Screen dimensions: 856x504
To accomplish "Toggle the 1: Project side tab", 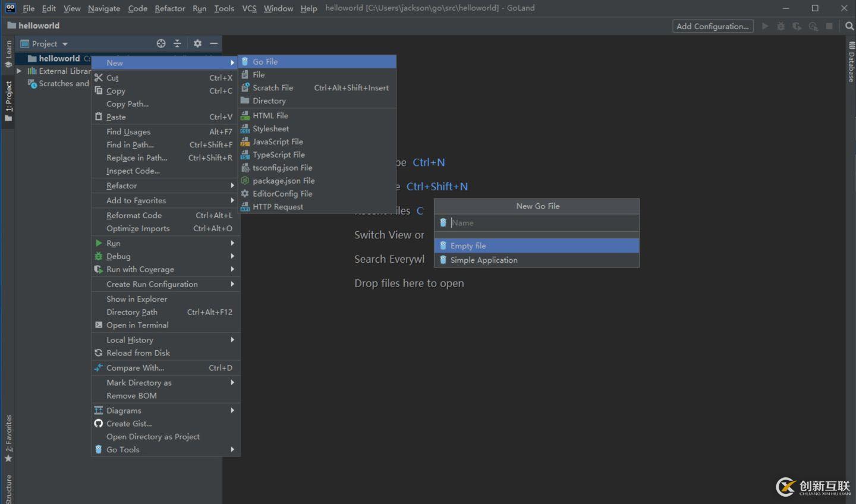I will (x=8, y=101).
